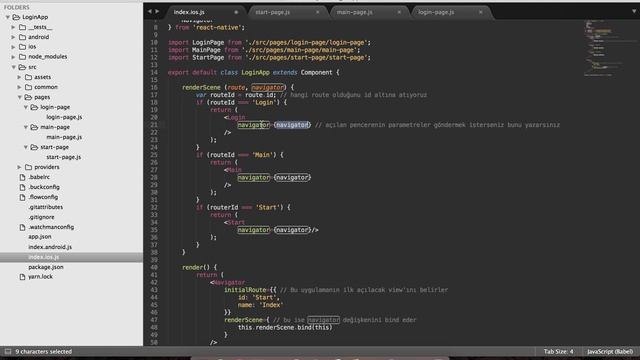Collapse the LoginApp root folder

pos(8,17)
